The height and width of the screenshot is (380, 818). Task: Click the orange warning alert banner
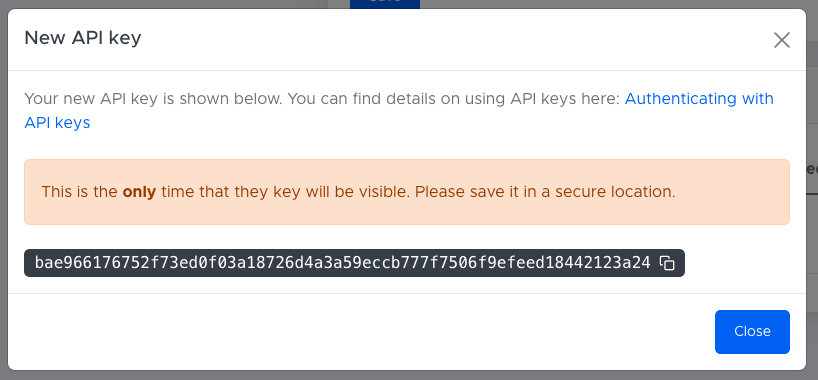click(x=407, y=192)
